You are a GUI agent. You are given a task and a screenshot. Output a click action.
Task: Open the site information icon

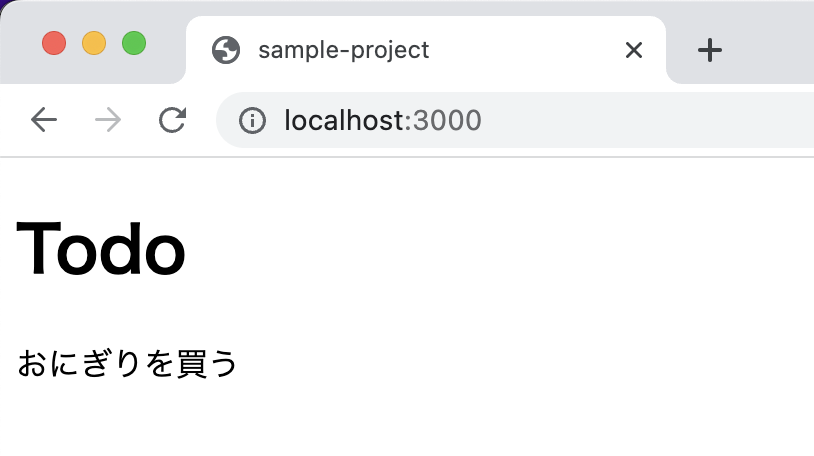[x=252, y=120]
